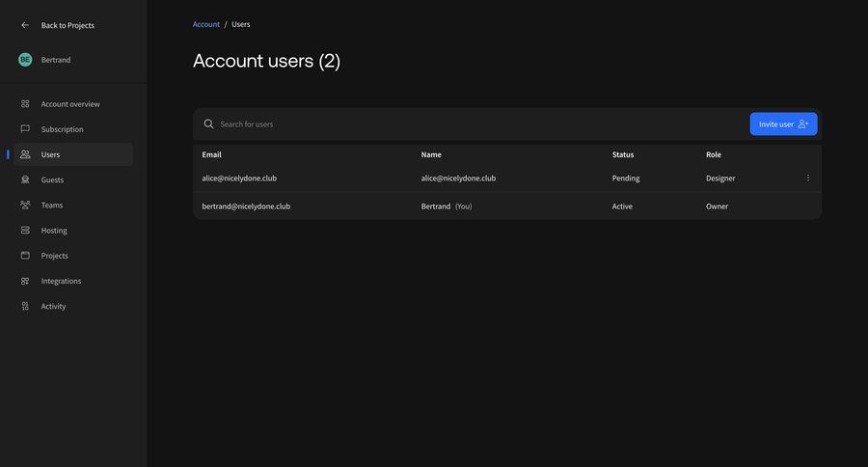Click the Invite user button
868x467 pixels.
[783, 124]
